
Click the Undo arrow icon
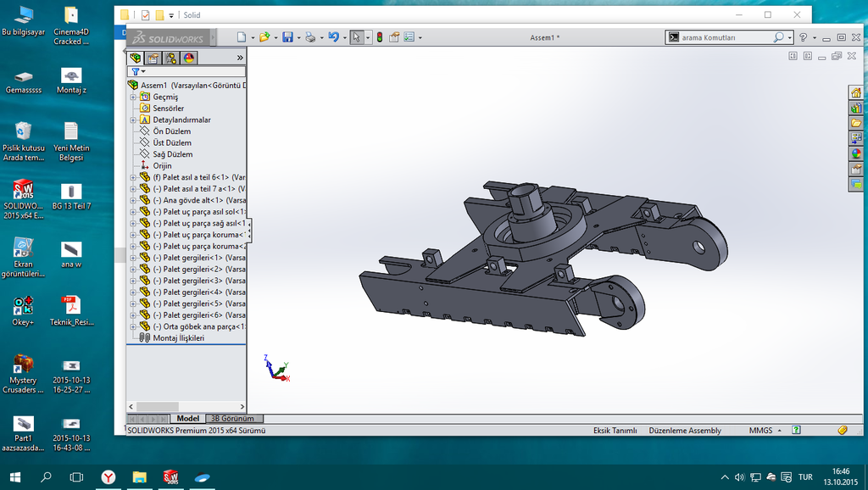click(333, 37)
